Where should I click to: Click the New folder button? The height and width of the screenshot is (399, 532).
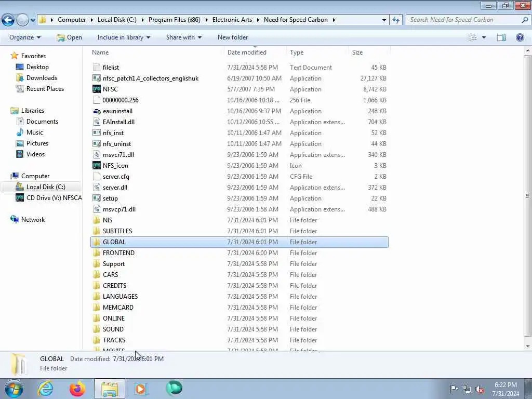[x=233, y=37]
